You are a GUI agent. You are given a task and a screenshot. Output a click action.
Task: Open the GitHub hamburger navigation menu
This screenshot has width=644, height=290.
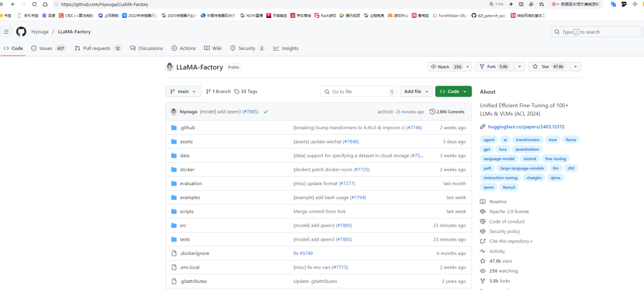(6, 32)
